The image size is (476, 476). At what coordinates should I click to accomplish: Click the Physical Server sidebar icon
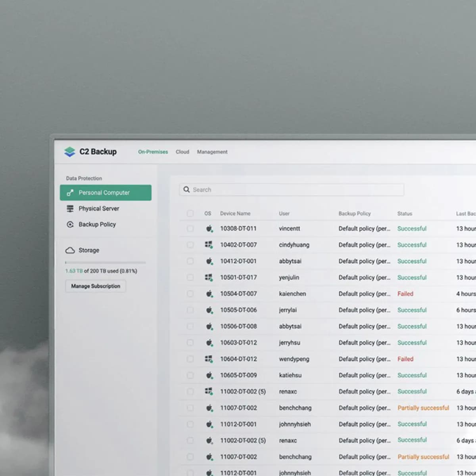(70, 209)
